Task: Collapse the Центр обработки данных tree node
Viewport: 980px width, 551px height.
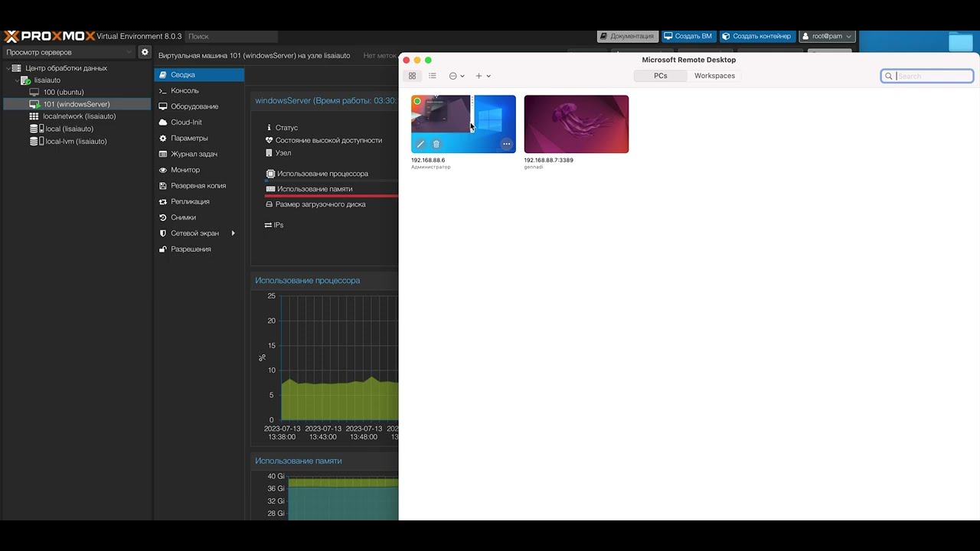Action: pyautogui.click(x=7, y=68)
